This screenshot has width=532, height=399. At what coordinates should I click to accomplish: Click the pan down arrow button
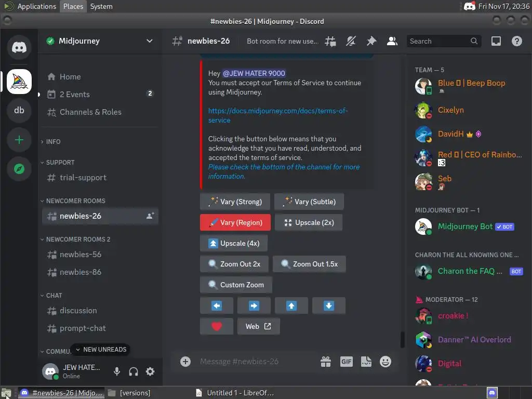(328, 305)
